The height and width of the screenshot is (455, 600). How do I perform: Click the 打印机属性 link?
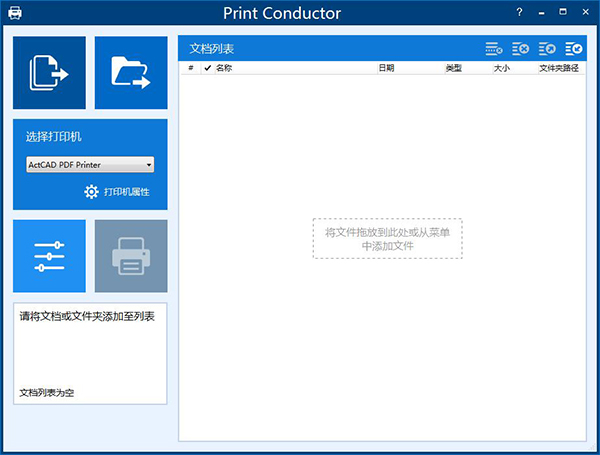tap(126, 191)
